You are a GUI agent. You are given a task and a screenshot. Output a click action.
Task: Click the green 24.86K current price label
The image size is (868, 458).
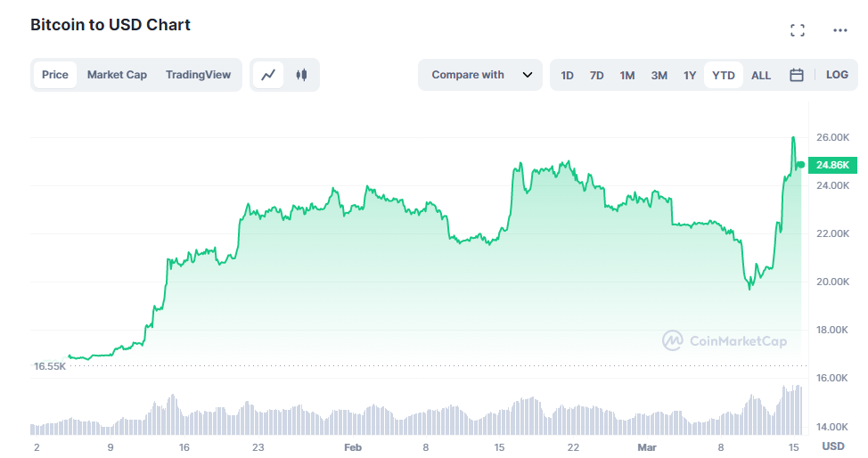pyautogui.click(x=832, y=165)
